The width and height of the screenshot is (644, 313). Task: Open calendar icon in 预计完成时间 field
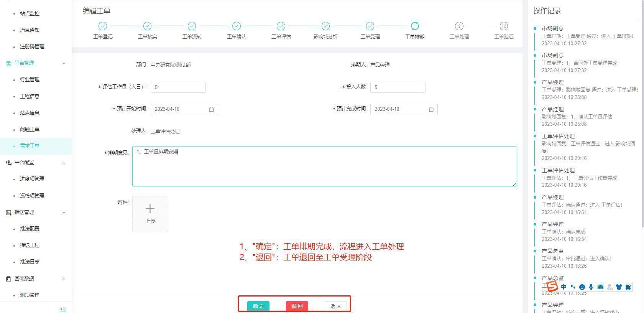point(431,109)
